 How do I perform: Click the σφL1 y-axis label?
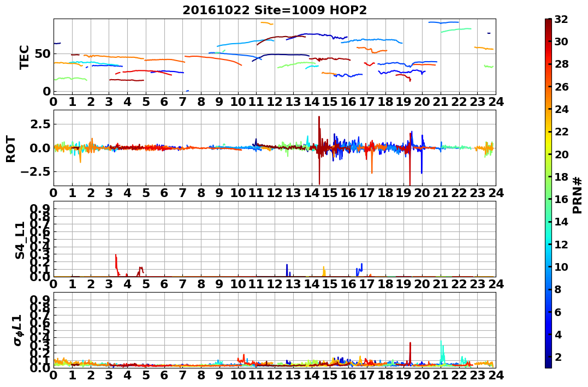point(17,330)
